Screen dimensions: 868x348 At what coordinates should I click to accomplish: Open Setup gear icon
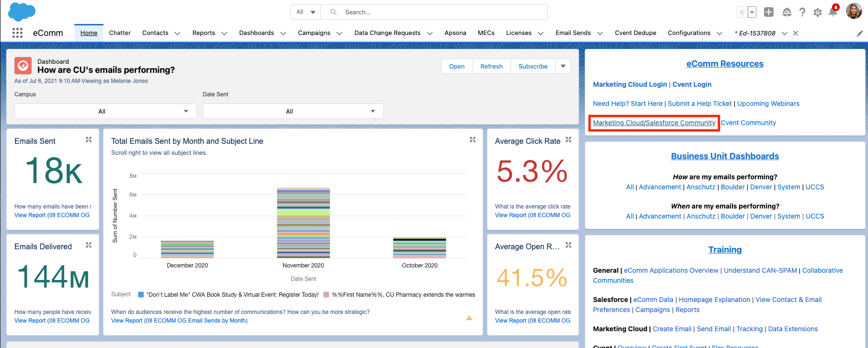pyautogui.click(x=818, y=12)
